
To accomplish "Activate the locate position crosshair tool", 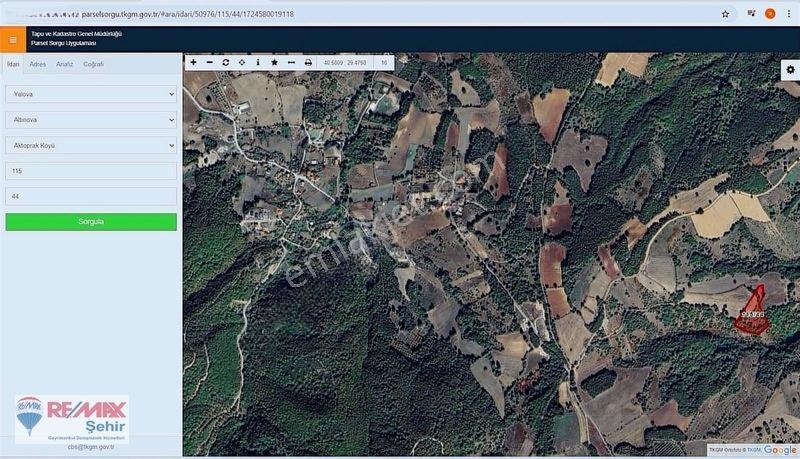I will 242,62.
